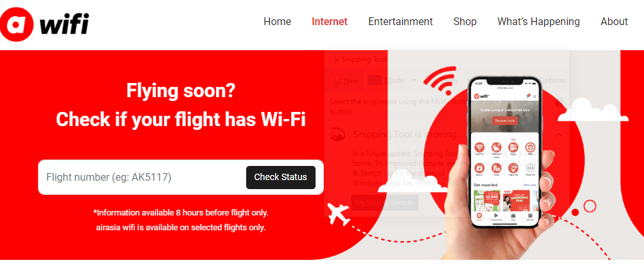Tap the shopping cart icon on phone
The height and width of the screenshot is (274, 644).
(528, 96)
